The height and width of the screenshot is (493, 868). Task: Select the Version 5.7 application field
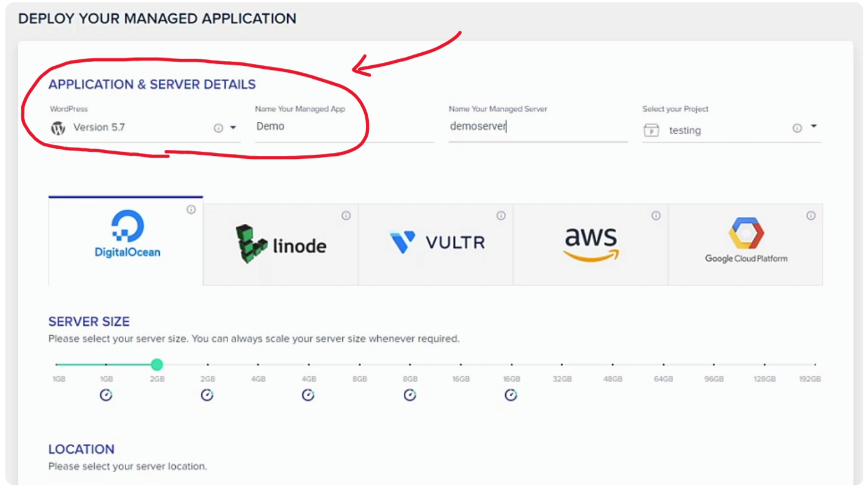click(144, 128)
